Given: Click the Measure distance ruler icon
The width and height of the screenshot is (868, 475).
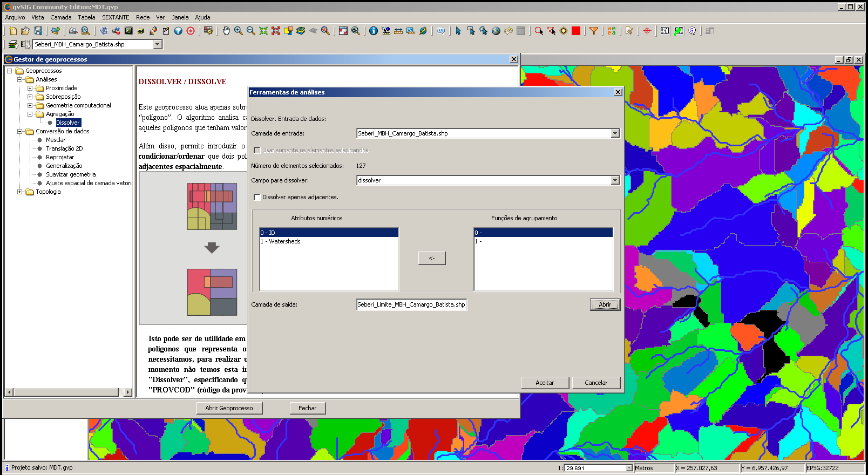Looking at the screenshot, I should coord(398,31).
